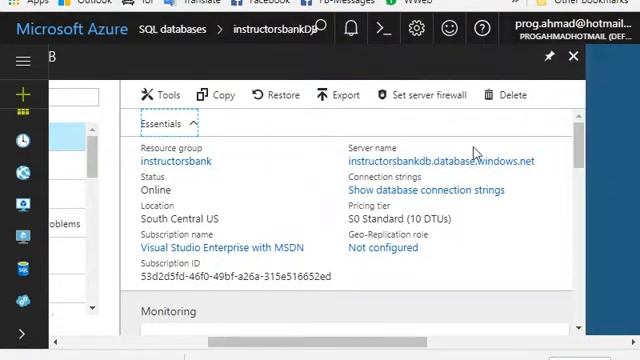Open Recent clock icon in sidebar

click(x=23, y=140)
